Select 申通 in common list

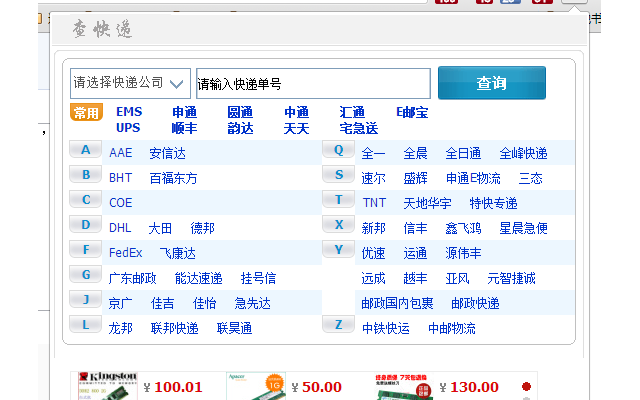184,112
